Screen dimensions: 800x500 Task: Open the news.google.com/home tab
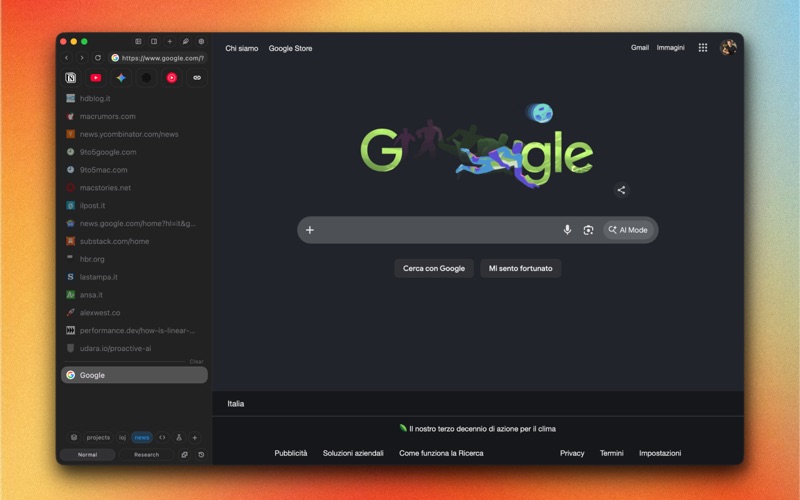click(x=134, y=223)
